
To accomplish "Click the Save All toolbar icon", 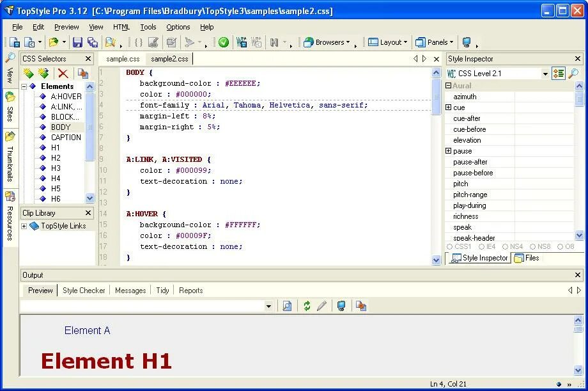I will 92,42.
